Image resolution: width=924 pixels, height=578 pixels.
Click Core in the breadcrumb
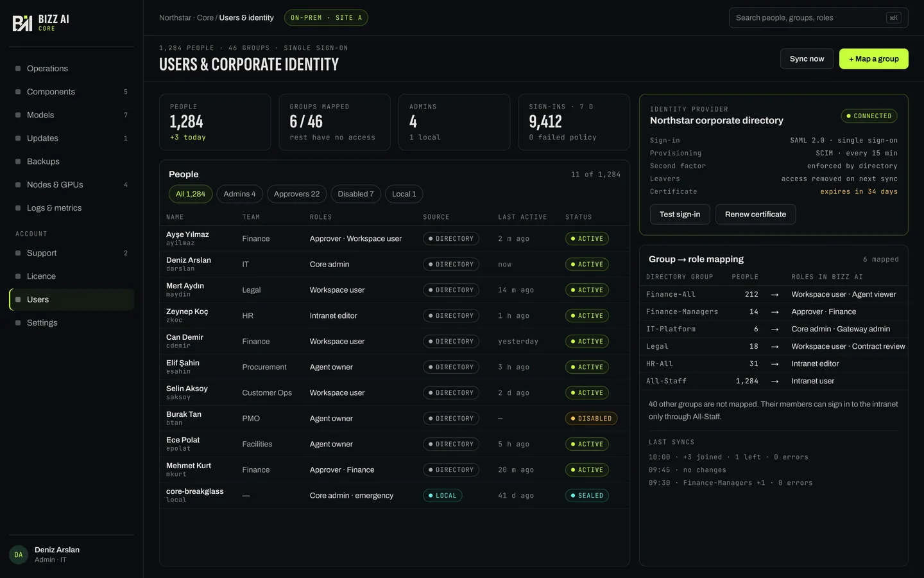[x=205, y=18]
